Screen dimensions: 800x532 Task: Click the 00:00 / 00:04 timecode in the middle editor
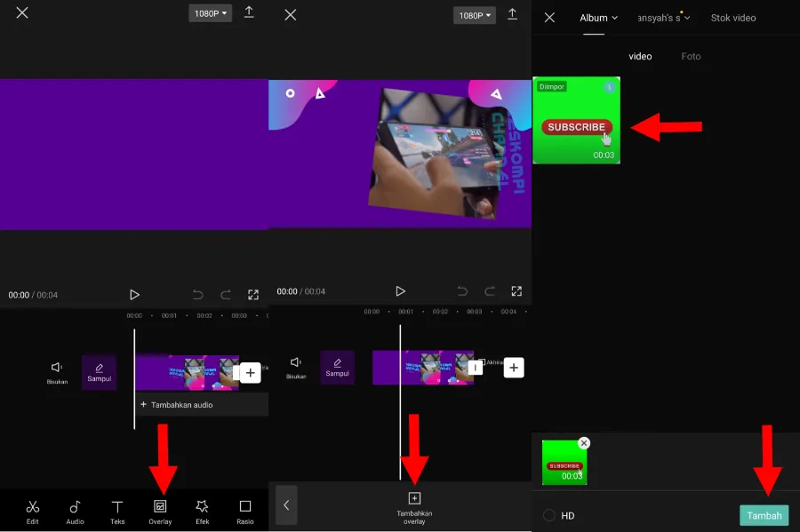(300, 291)
